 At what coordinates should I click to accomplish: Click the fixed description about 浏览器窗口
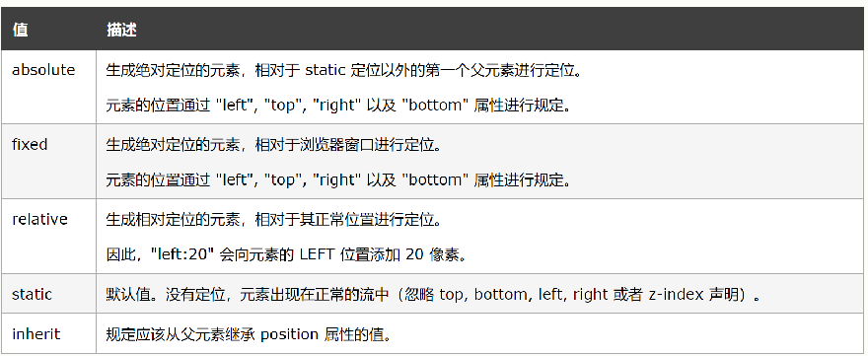click(273, 146)
